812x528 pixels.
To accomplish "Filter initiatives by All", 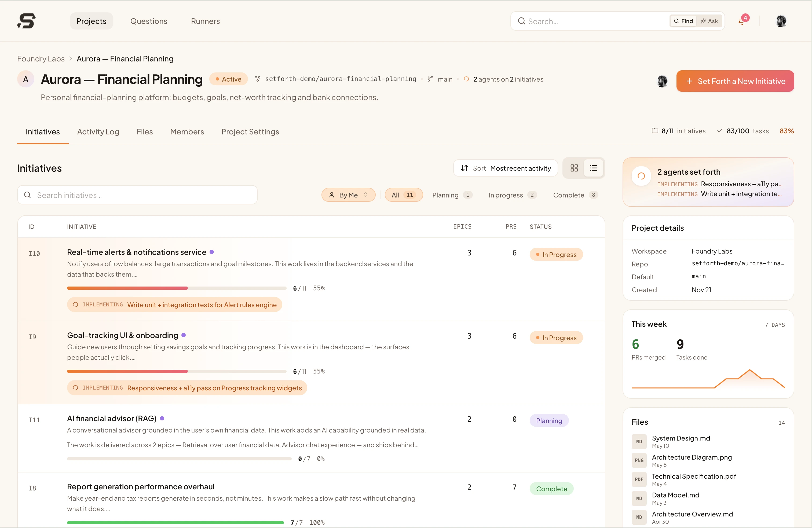I will (x=404, y=195).
